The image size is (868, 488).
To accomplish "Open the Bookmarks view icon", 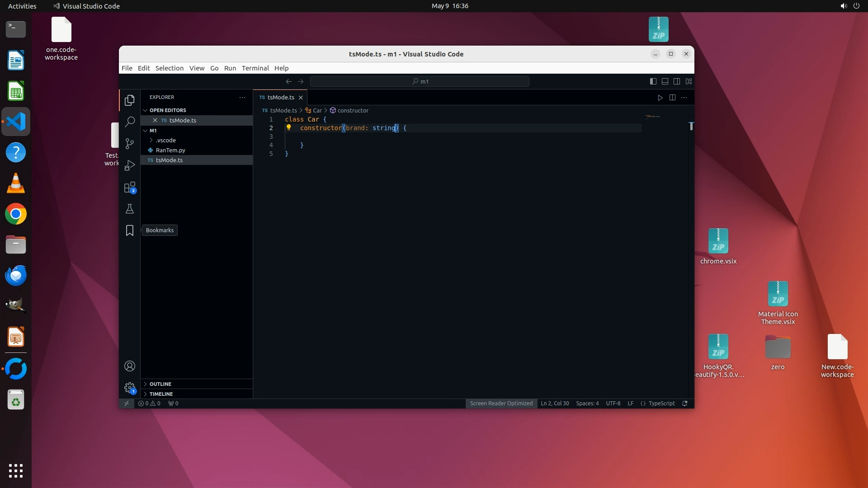I will pos(130,230).
